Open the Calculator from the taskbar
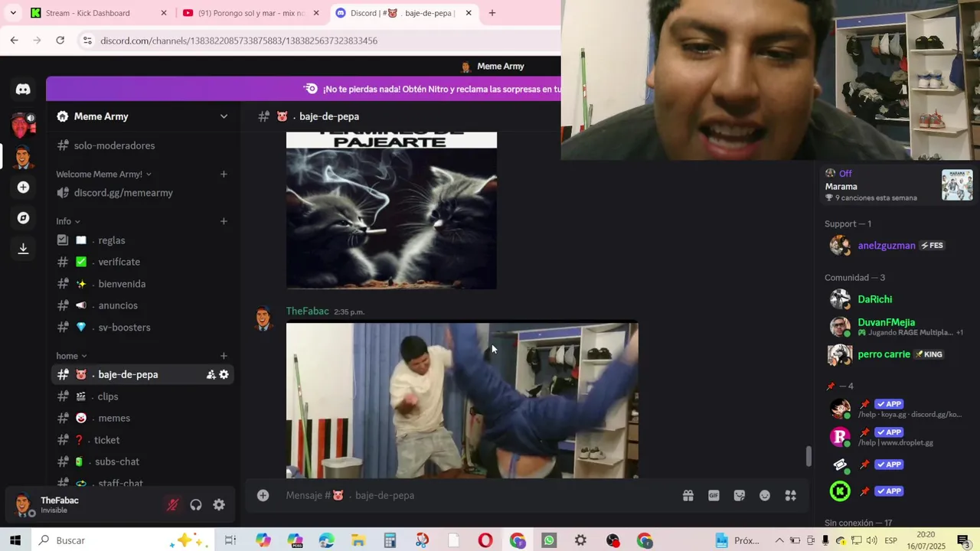 point(390,541)
